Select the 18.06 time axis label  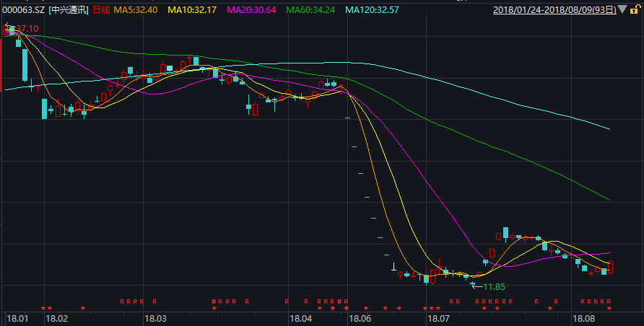[x=360, y=318]
